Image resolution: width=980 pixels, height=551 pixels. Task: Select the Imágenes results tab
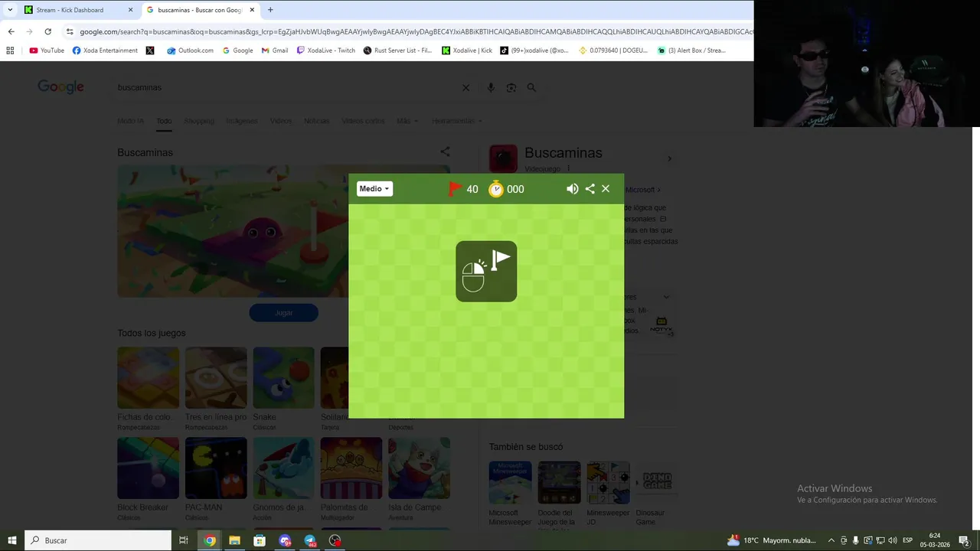pos(242,121)
